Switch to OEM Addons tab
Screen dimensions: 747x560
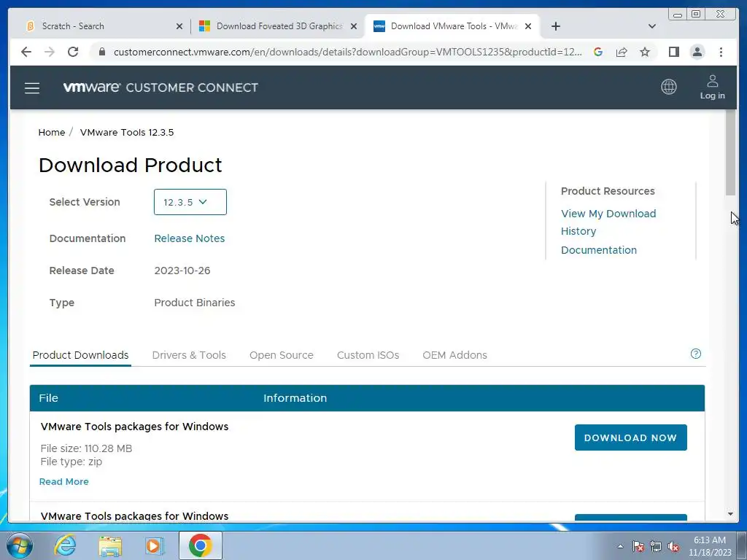pyautogui.click(x=454, y=355)
